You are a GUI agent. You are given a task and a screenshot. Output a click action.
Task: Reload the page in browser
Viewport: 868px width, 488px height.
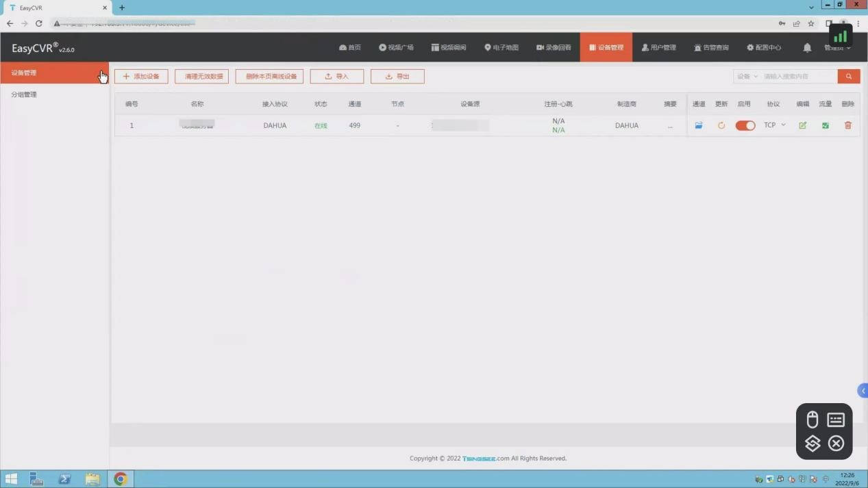tap(39, 23)
